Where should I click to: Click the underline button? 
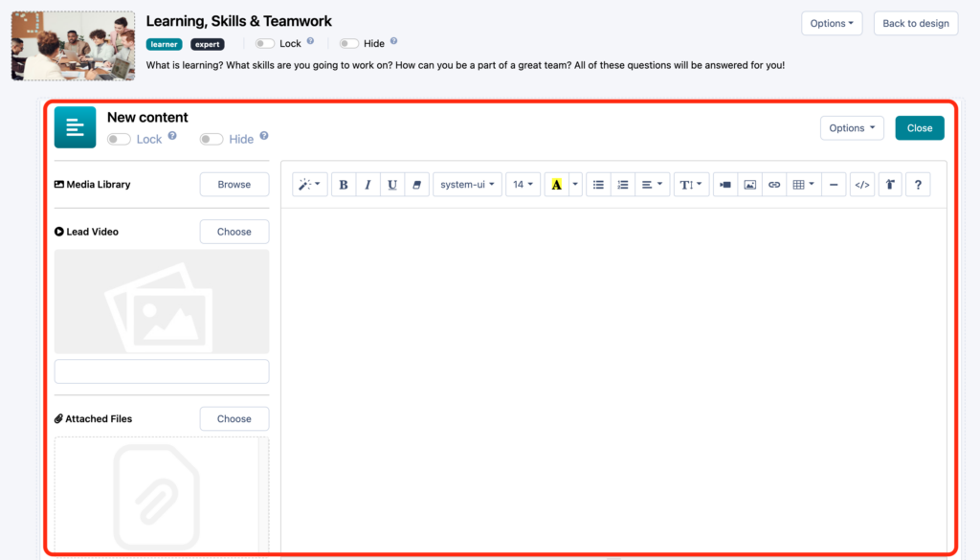coord(392,185)
